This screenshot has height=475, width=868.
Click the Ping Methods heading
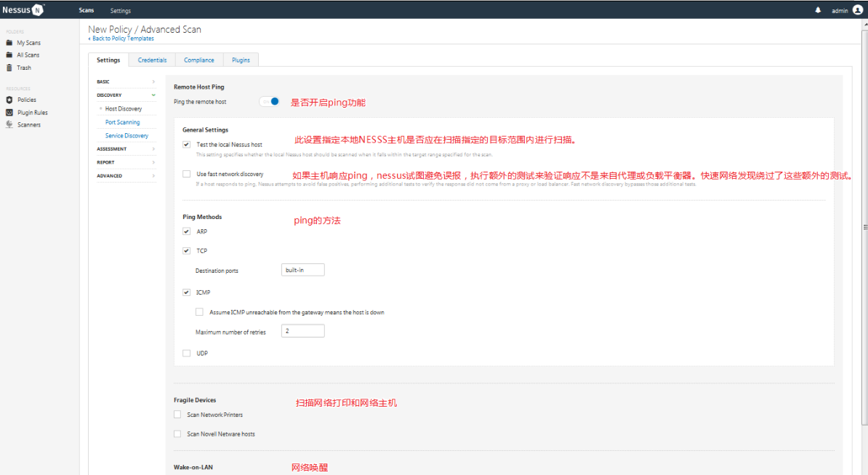coord(202,217)
